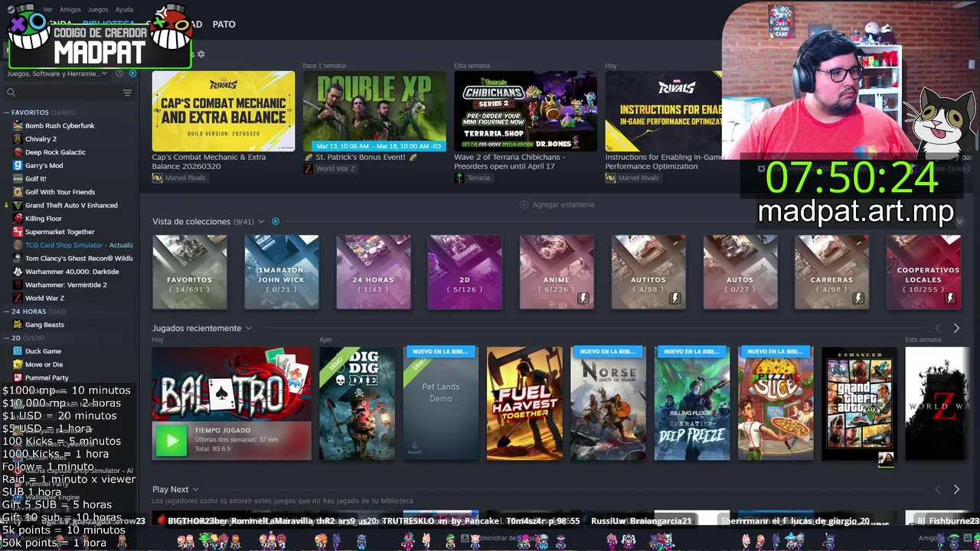Select Duck Game icon under 2D
This screenshot has width=980, height=551.
click(x=18, y=351)
